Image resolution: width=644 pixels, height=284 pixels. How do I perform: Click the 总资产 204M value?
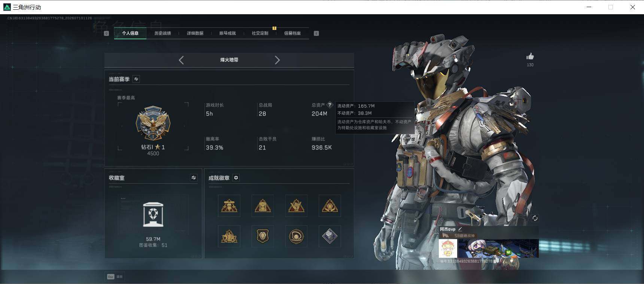(319, 114)
